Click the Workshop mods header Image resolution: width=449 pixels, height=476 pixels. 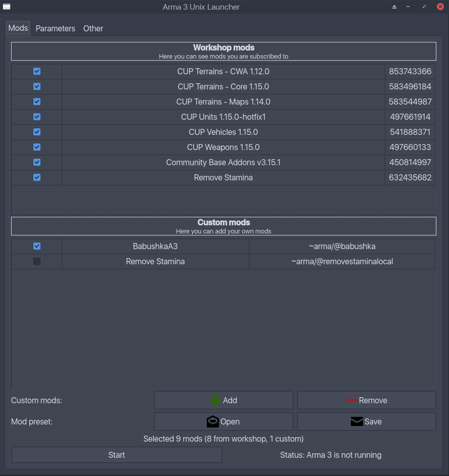(x=223, y=52)
